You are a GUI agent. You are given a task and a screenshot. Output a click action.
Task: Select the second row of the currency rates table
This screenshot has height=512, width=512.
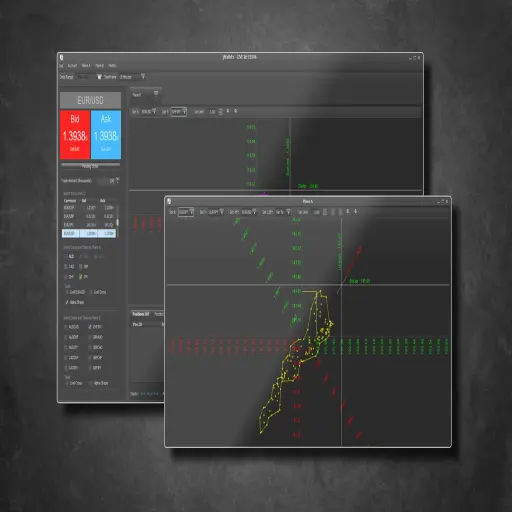[89, 216]
